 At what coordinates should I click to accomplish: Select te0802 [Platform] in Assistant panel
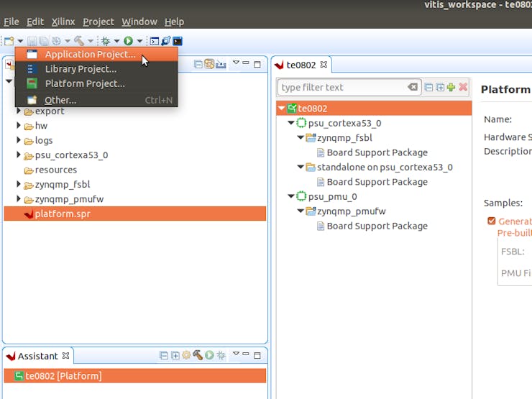coord(135,376)
